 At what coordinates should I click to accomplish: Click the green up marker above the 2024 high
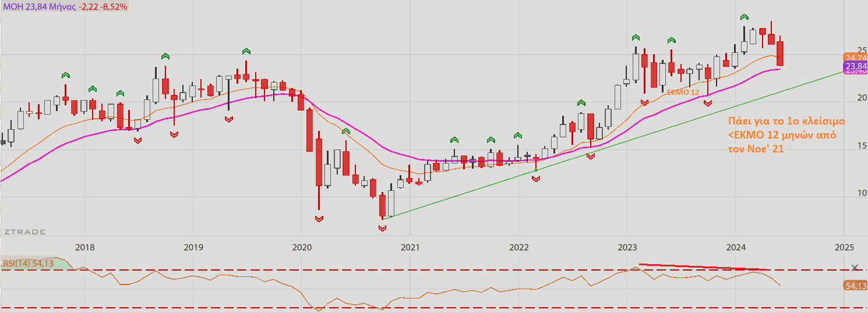tap(744, 17)
